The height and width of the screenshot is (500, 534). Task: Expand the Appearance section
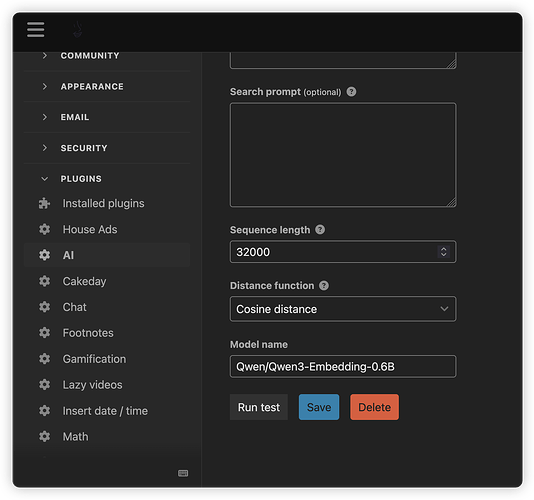pos(107,87)
